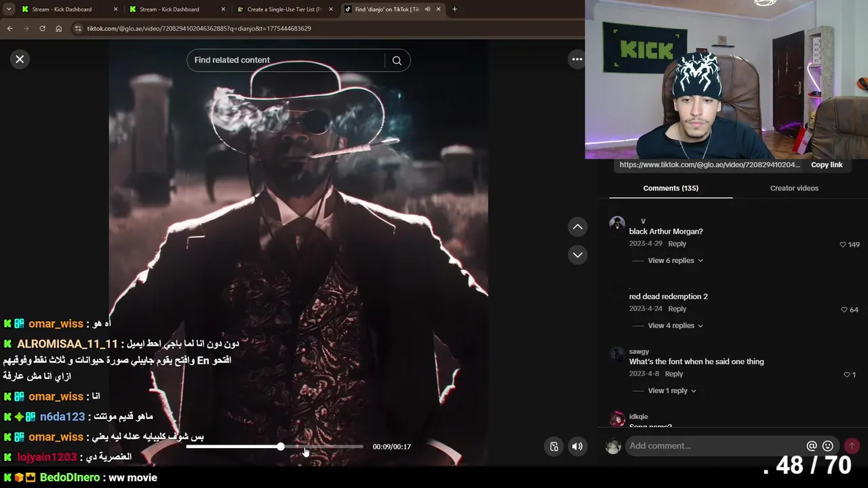Expand View 6 replies
The image size is (868, 488).
[675, 260]
